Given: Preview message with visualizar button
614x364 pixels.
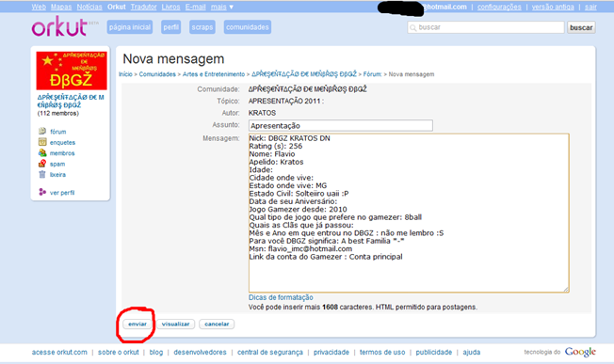Looking at the screenshot, I should [175, 324].
